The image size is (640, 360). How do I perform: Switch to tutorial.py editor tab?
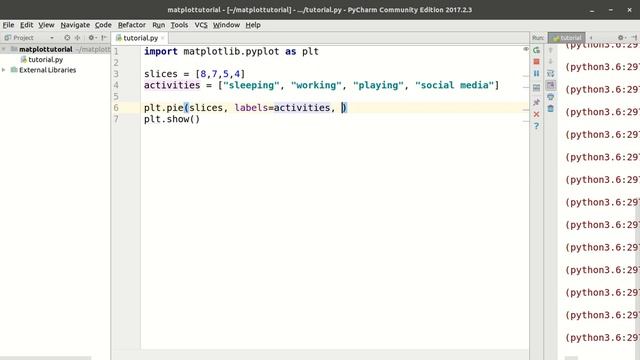[x=140, y=38]
